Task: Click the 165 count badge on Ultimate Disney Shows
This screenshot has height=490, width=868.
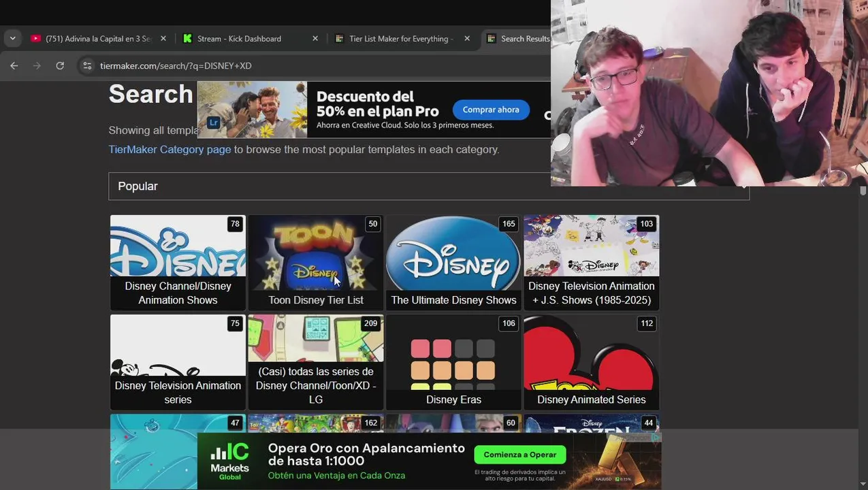Action: [x=509, y=224]
